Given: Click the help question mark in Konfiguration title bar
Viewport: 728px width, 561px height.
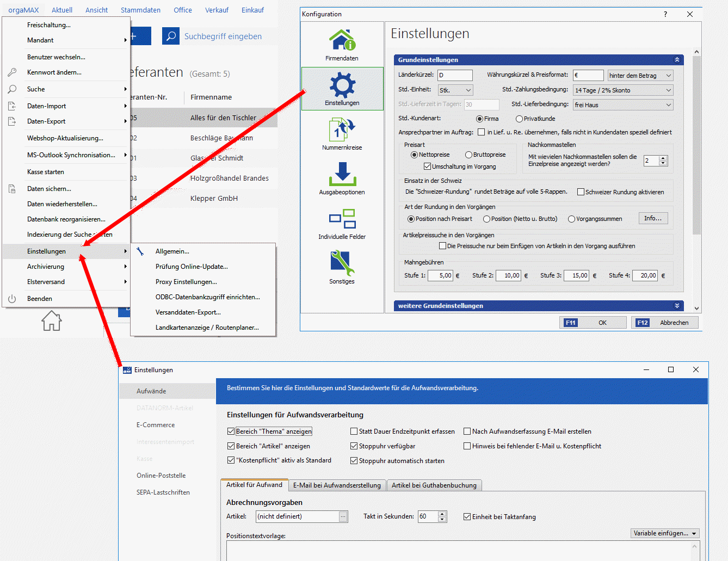Looking at the screenshot, I should pos(665,14).
